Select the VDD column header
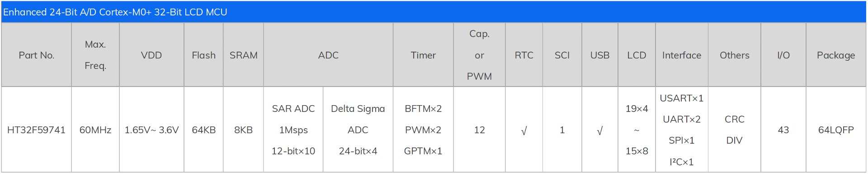The height and width of the screenshot is (174, 868). 151,55
